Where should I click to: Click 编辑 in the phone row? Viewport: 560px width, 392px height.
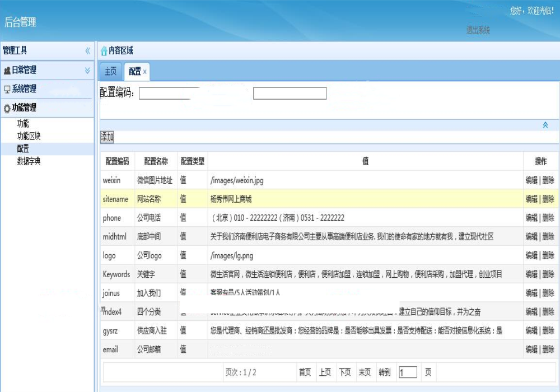(x=531, y=218)
